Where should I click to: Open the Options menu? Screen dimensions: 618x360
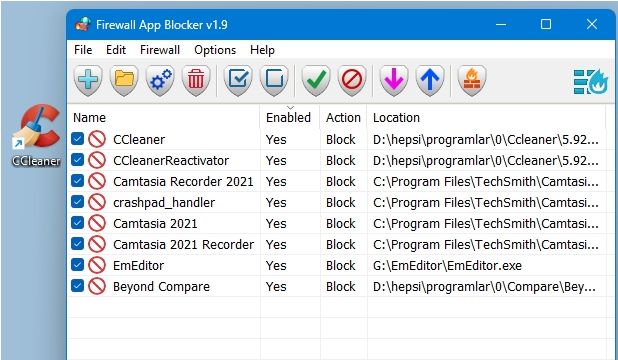(215, 50)
